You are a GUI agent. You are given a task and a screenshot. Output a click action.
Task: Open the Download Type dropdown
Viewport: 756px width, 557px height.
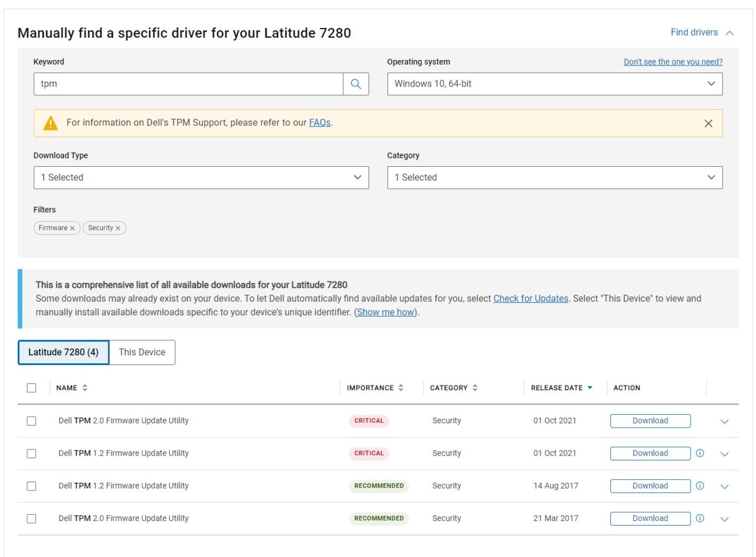201,178
